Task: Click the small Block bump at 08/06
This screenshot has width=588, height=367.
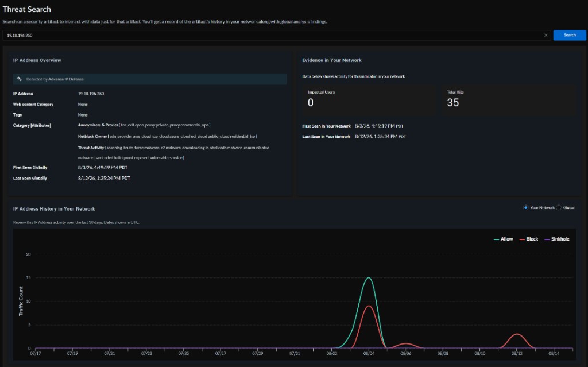Action: (406, 343)
